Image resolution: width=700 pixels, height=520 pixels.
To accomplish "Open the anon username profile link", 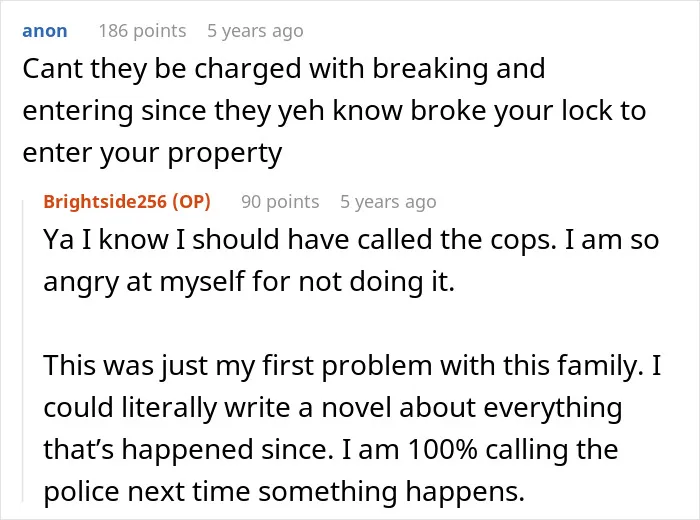I will pos(45,31).
